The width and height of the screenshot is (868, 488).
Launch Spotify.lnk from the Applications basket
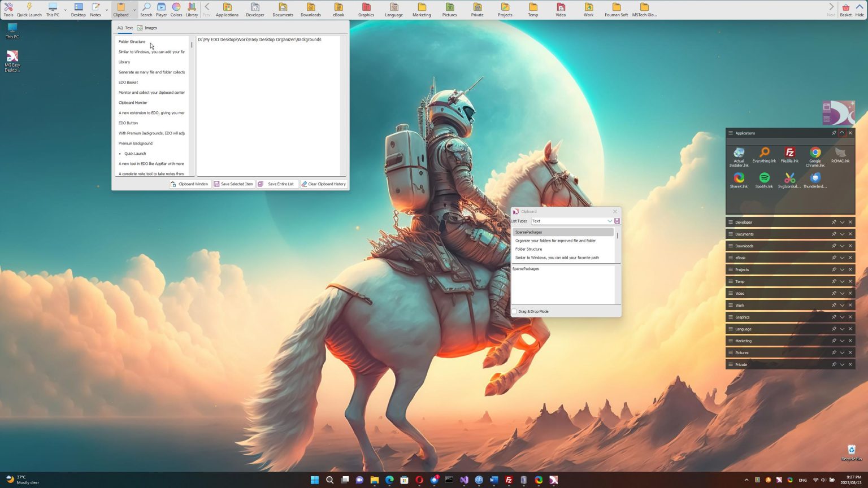765,180
